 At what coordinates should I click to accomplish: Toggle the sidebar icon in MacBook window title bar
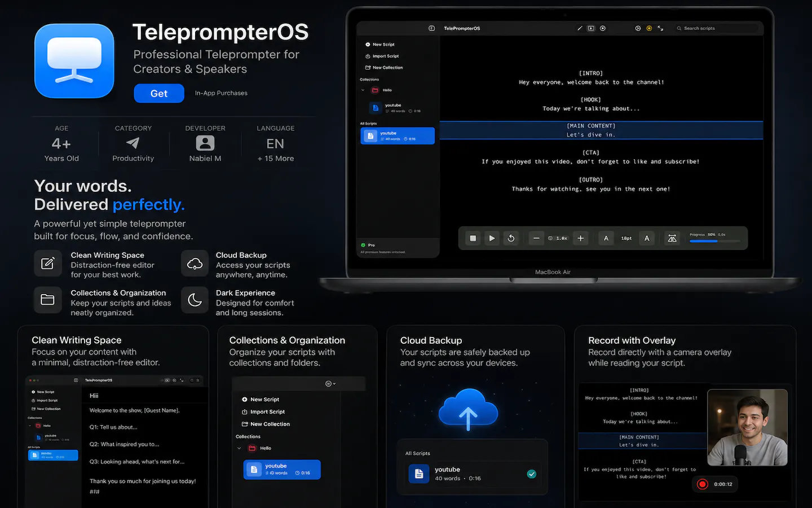coord(431,28)
